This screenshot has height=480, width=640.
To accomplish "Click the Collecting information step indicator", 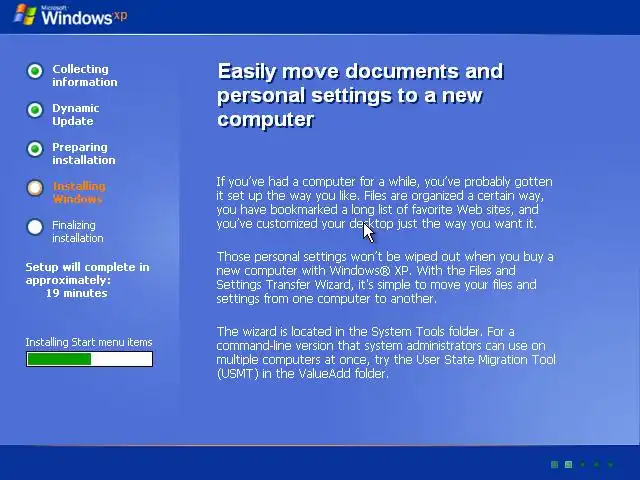I will coord(35,71).
